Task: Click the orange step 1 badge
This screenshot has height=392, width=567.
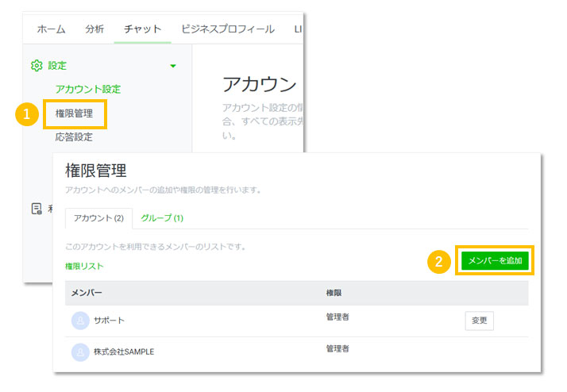Action: tap(27, 113)
